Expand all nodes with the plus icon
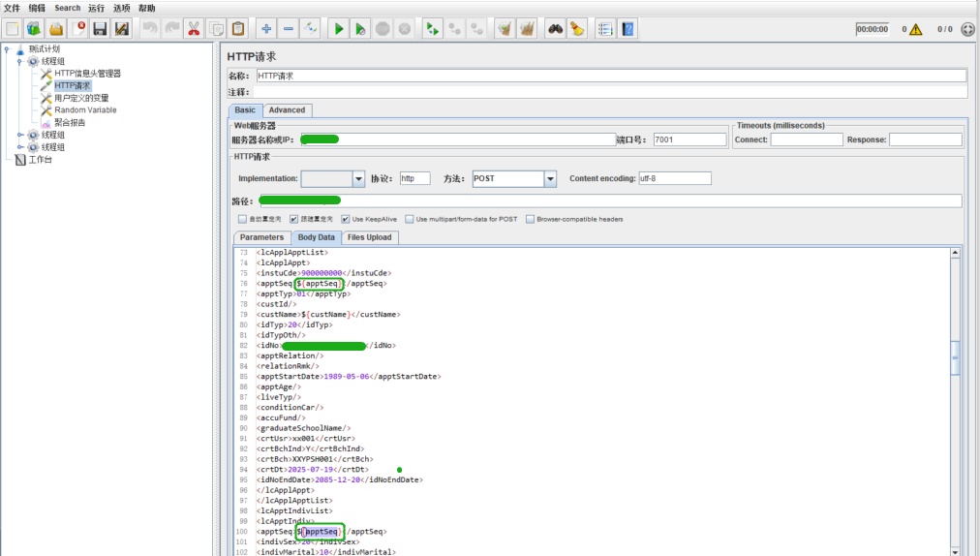The image size is (980, 556). [266, 29]
